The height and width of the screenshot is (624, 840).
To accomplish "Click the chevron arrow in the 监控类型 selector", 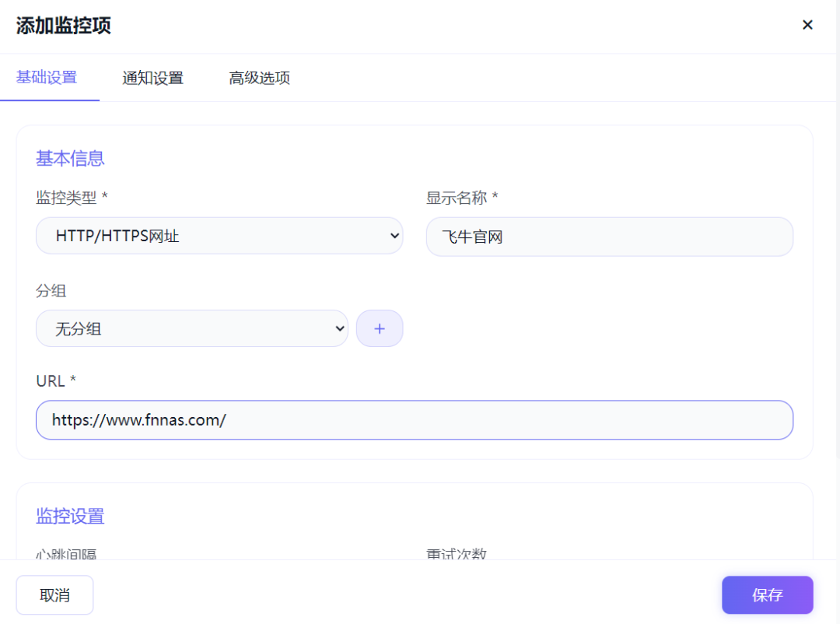I will pos(394,236).
